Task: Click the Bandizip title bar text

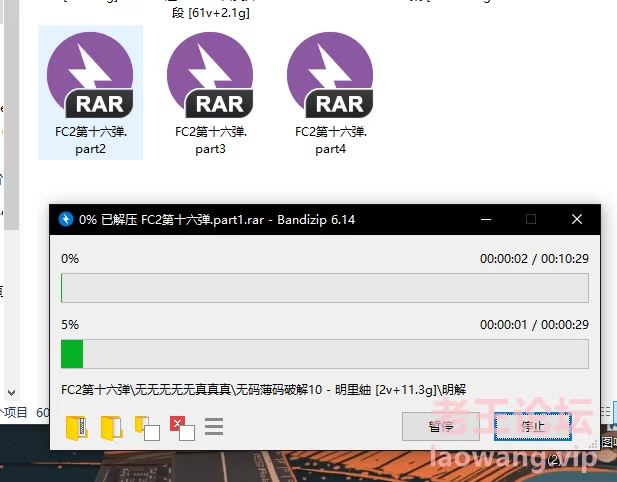Action: click(217, 219)
